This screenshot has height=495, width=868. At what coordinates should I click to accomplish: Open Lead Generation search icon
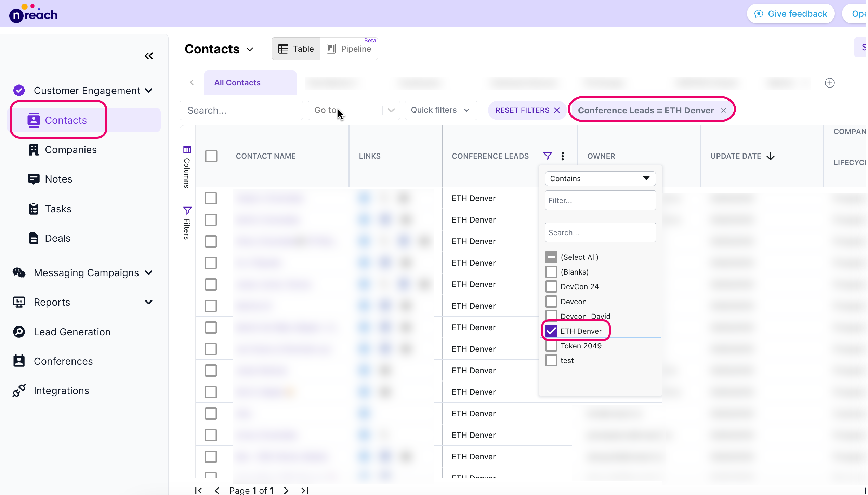pyautogui.click(x=19, y=332)
